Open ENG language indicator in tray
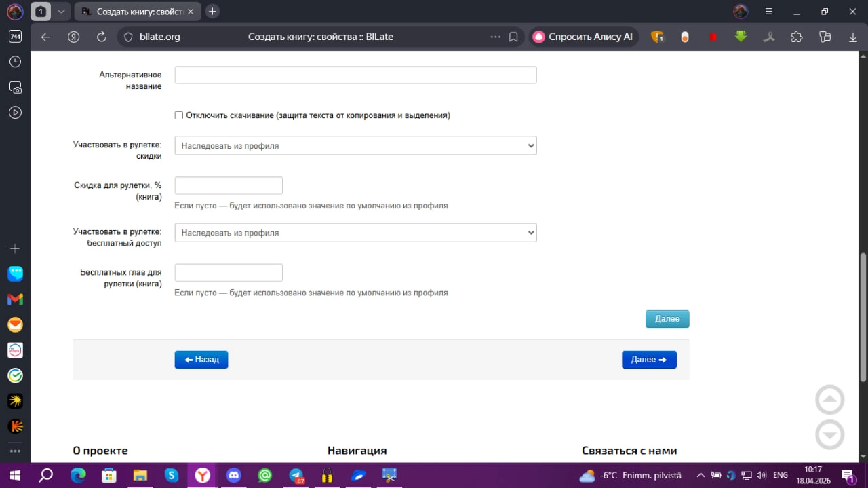Screen dimensions: 868x488 [x=781, y=476]
